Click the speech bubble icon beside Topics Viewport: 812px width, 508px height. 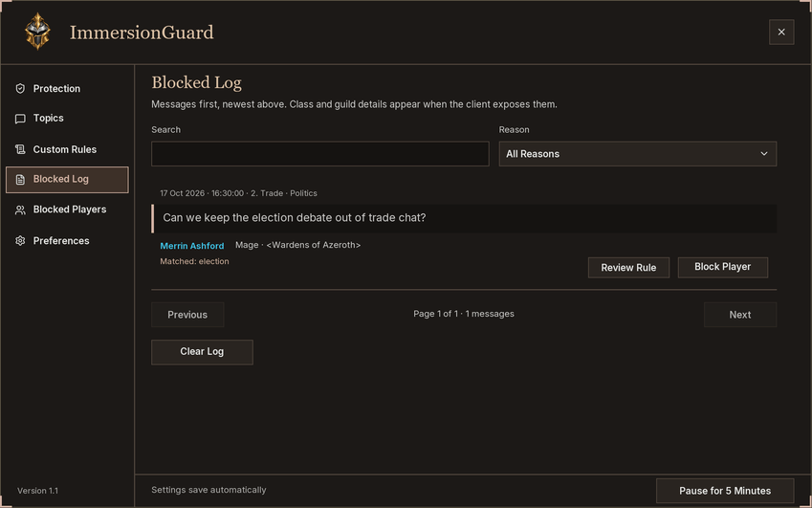point(20,119)
